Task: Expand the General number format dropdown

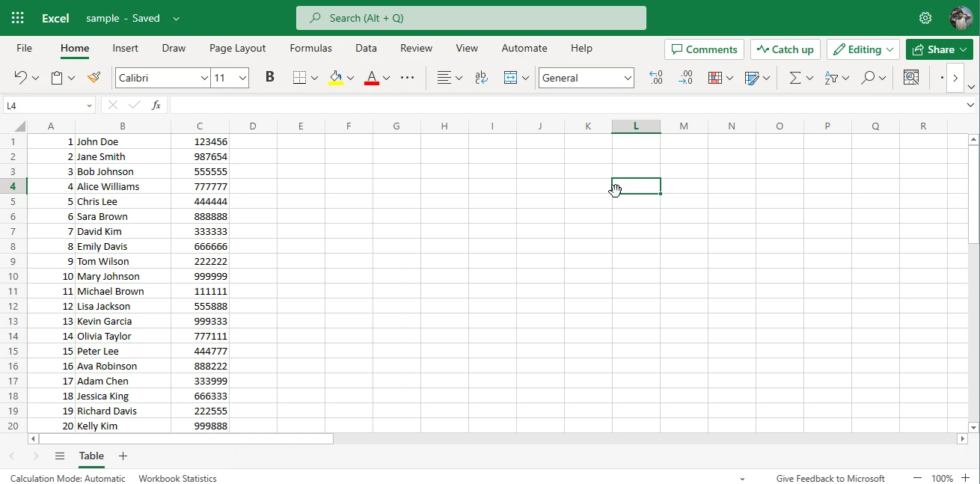Action: pos(628,78)
